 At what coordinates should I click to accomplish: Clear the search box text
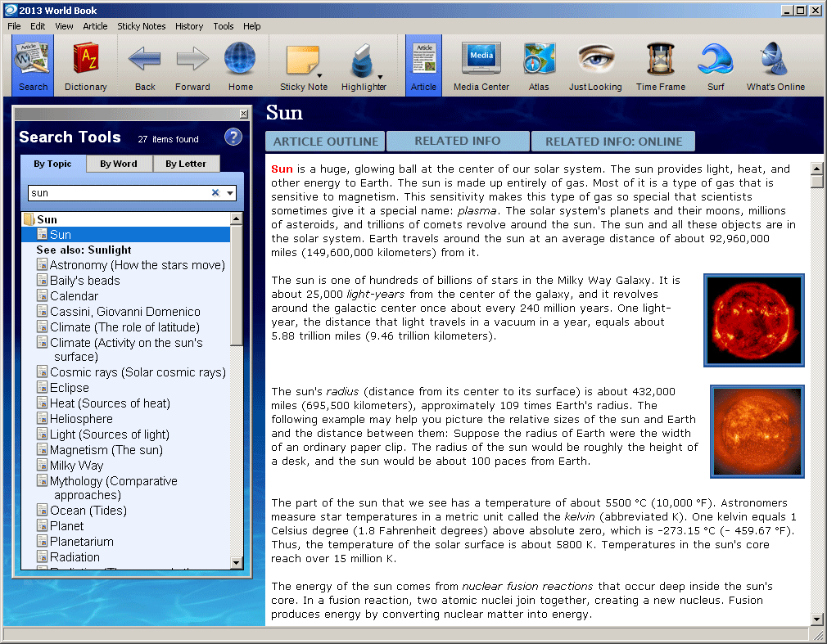click(x=215, y=193)
